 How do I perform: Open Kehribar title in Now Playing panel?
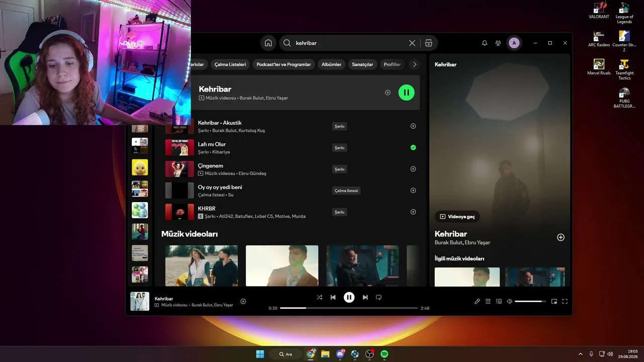[x=451, y=234]
